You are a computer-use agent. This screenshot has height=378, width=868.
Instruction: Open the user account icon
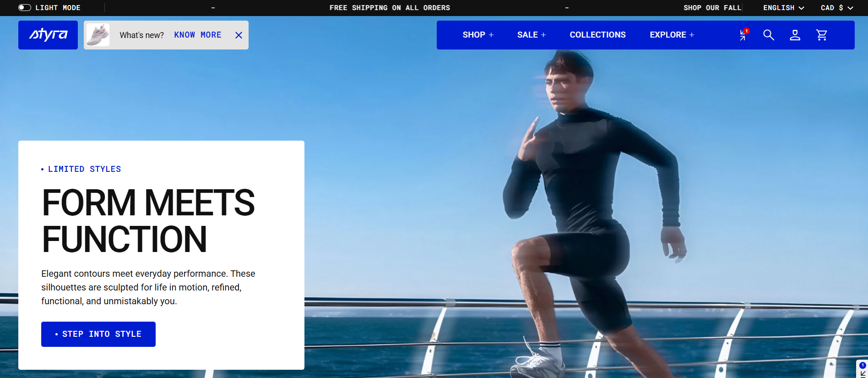click(795, 35)
